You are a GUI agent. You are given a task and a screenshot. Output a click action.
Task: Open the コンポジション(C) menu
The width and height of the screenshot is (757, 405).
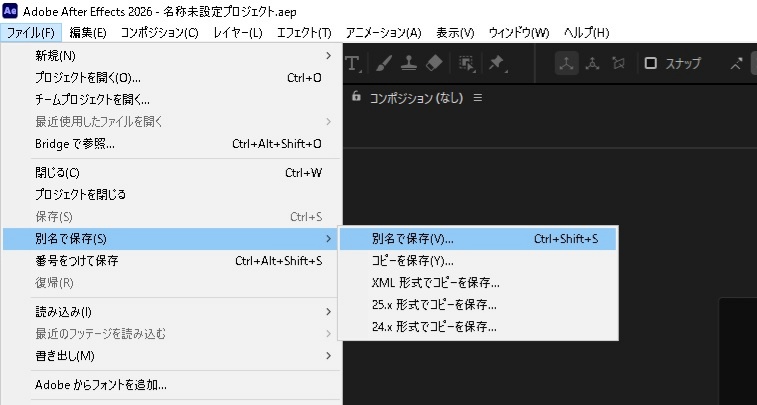(x=159, y=33)
